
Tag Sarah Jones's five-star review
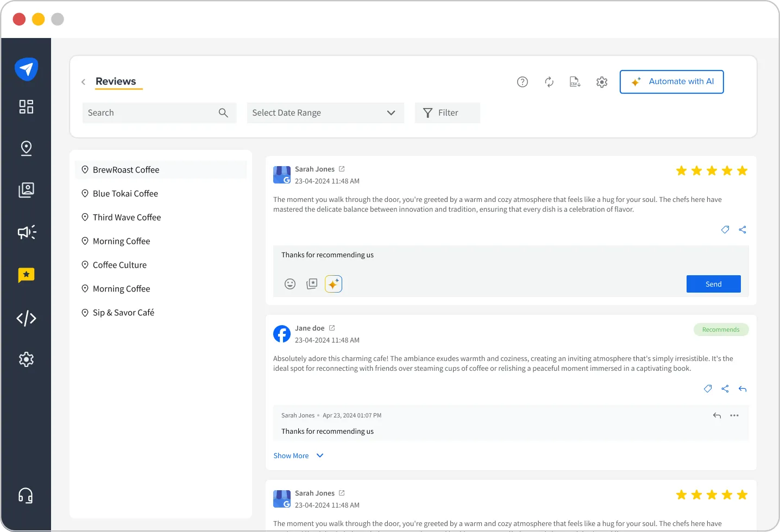[725, 230]
